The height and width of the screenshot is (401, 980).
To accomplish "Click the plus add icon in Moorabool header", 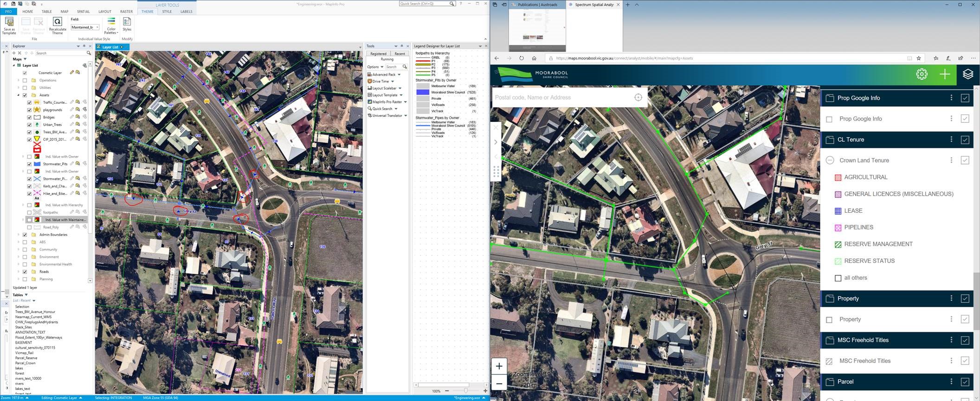I will (945, 74).
